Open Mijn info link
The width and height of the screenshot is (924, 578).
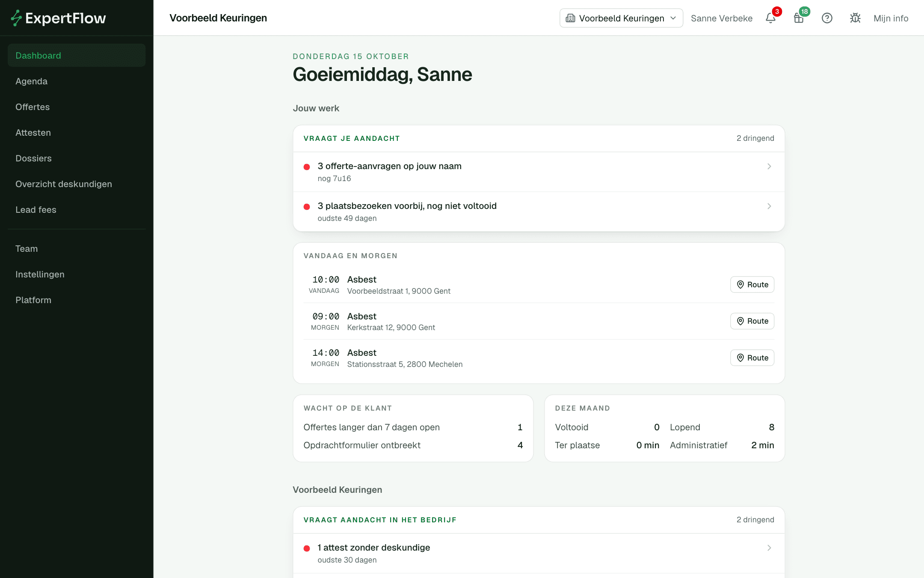[x=891, y=18]
